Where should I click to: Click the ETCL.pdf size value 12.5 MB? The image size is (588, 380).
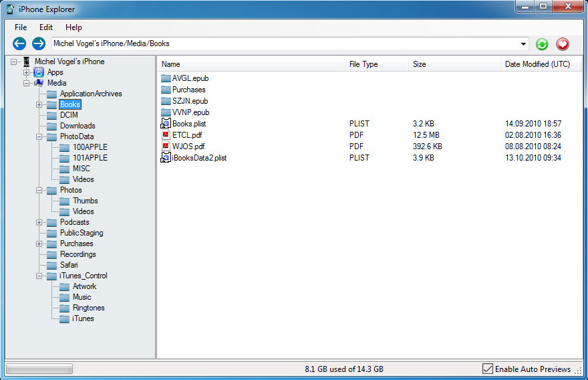(426, 134)
